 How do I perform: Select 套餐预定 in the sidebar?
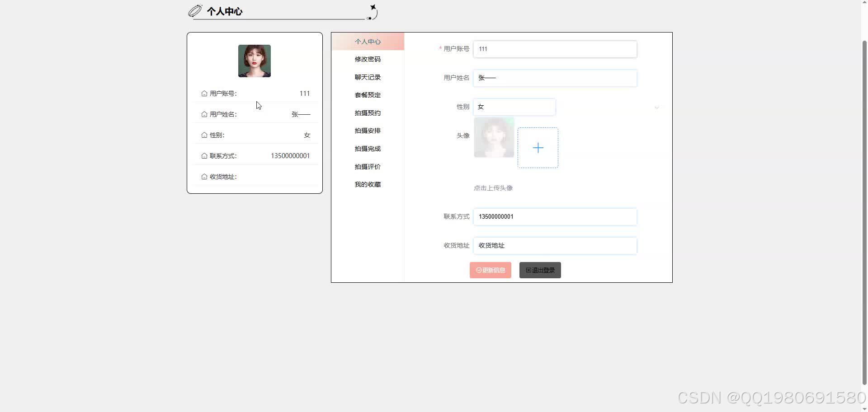click(x=367, y=95)
